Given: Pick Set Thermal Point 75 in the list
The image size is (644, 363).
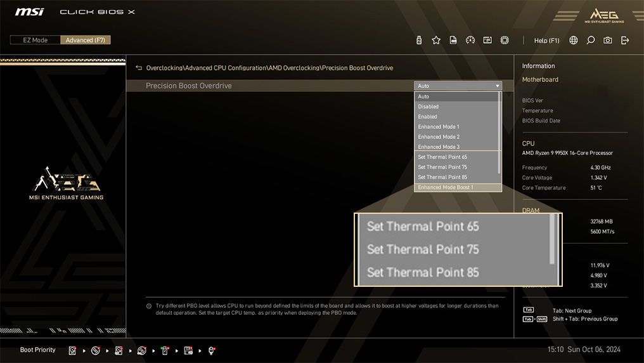Looking at the screenshot, I should point(442,168).
